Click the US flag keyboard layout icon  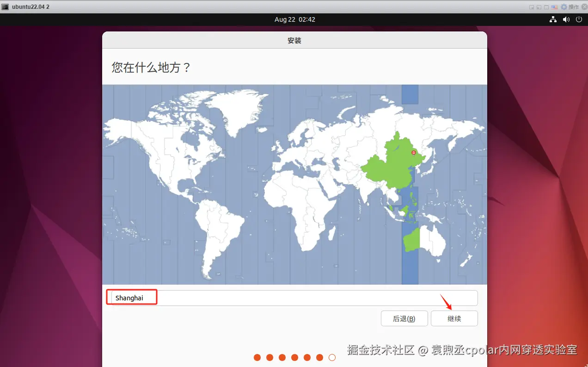coord(555,7)
